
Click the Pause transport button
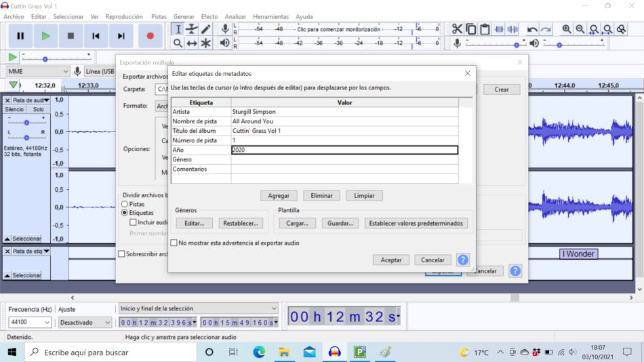coord(20,36)
